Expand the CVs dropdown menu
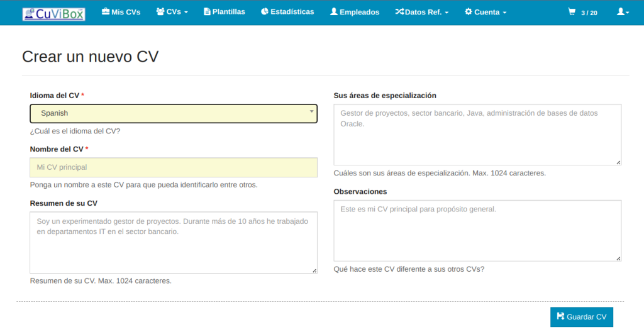 pos(172,12)
